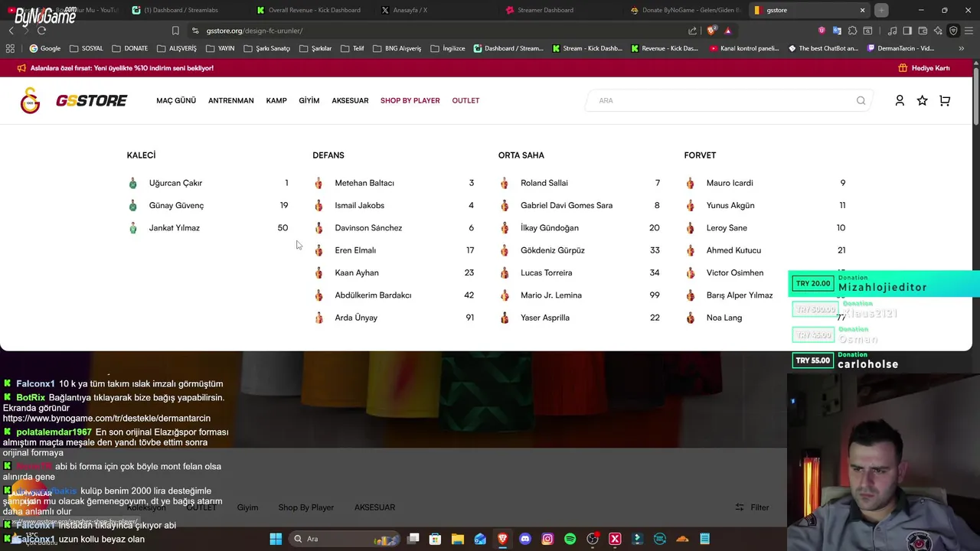Screen dimensions: 980x551
Task: Reload the page with the refresh icon
Action: pos(41,31)
